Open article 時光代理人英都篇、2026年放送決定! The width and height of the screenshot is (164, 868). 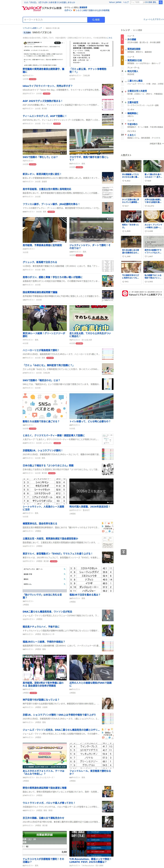(90, 506)
